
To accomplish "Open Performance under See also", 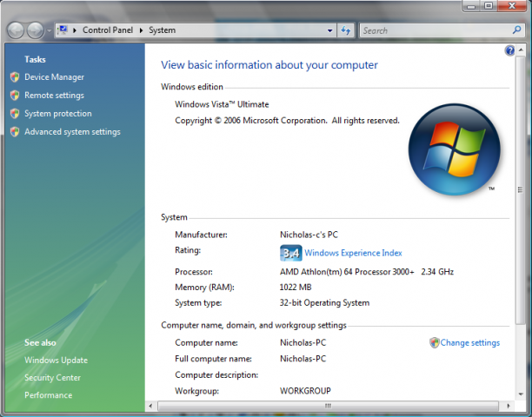I will point(48,395).
